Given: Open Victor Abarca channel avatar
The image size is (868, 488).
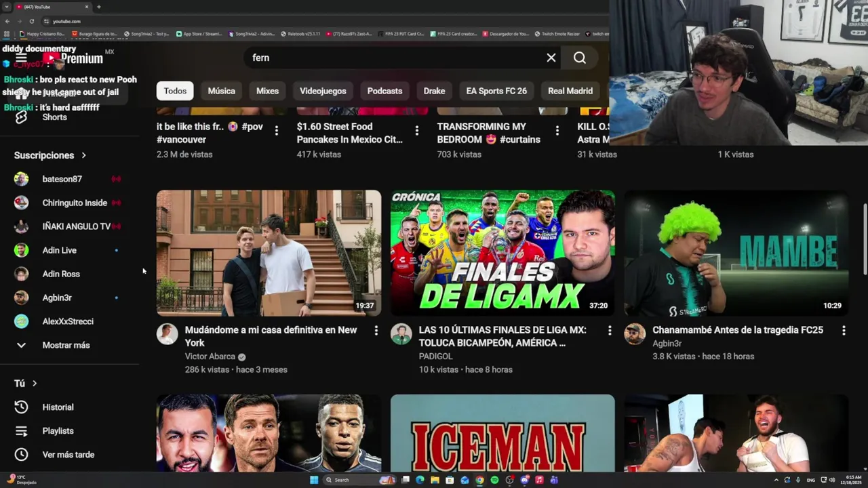Looking at the screenshot, I should click(167, 334).
